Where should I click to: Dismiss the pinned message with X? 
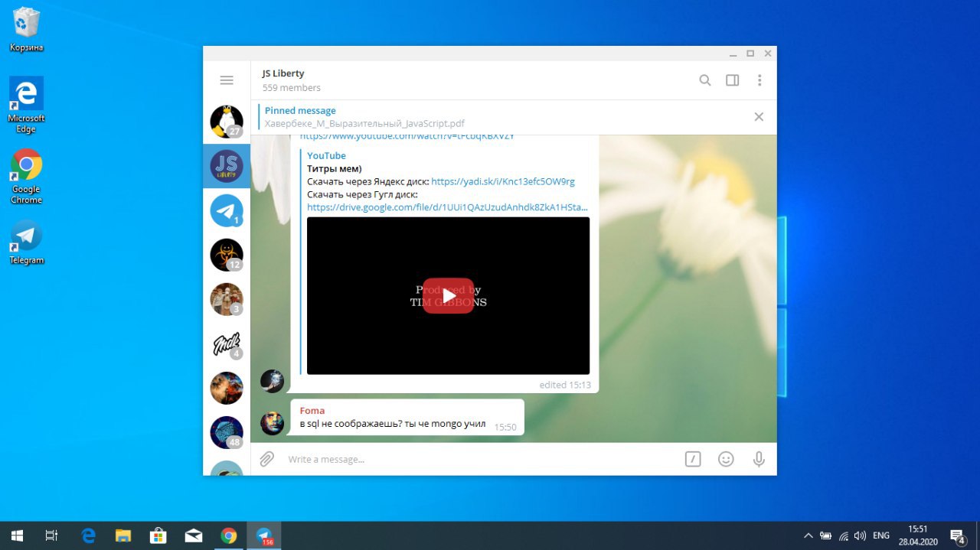coord(759,117)
